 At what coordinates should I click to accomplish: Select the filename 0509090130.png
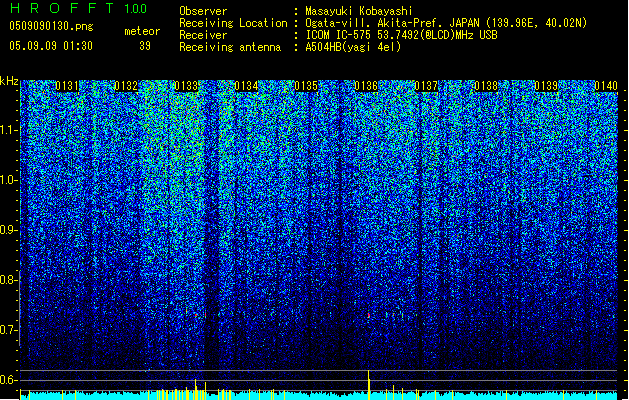point(51,26)
